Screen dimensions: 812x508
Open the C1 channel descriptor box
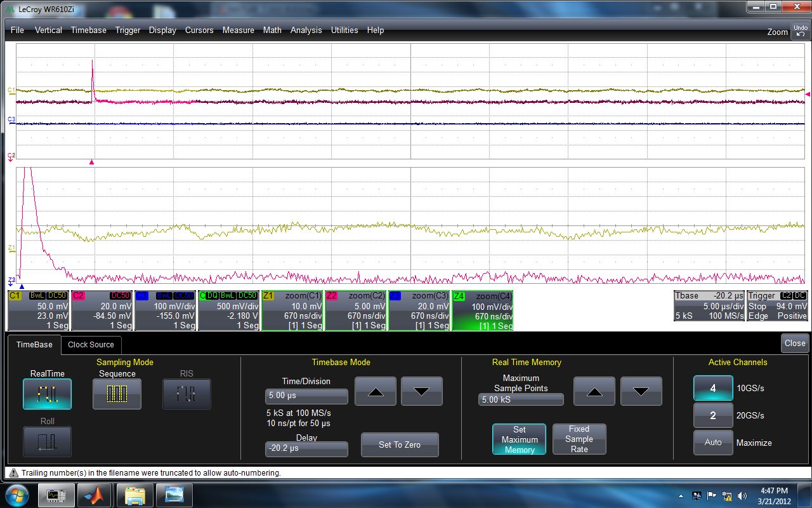click(39, 311)
